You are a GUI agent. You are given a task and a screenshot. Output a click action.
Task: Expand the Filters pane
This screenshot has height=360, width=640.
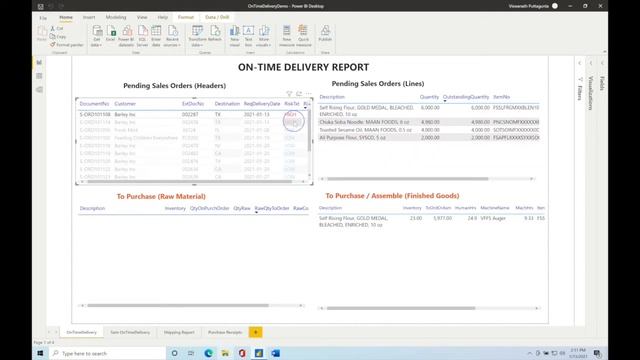pyautogui.click(x=580, y=63)
